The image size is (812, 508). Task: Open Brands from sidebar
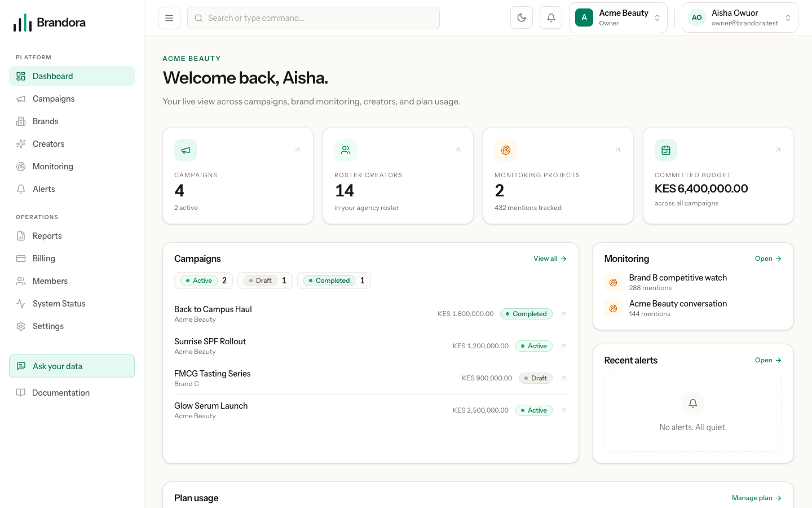click(x=72, y=121)
